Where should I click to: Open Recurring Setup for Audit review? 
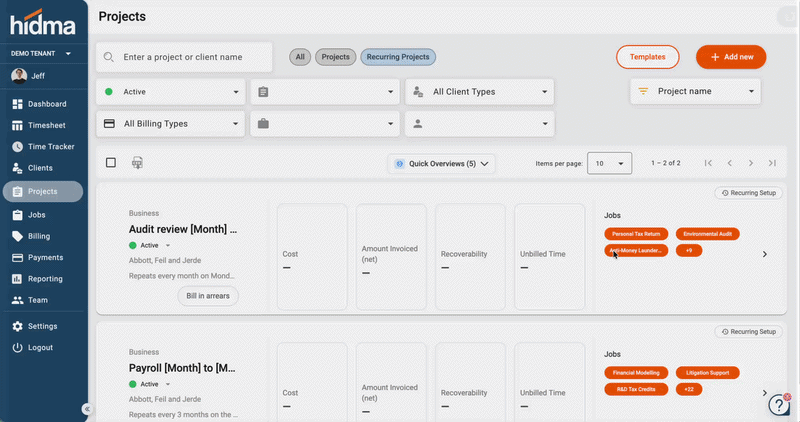coord(748,193)
